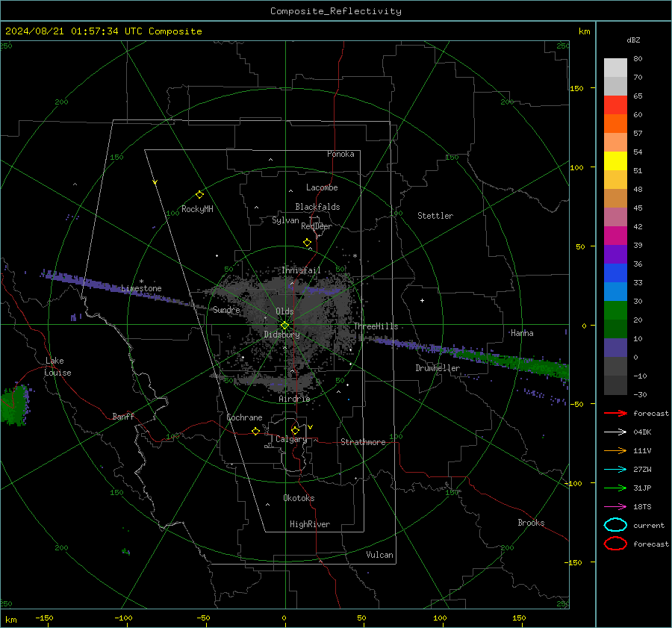This screenshot has width=672, height=628.
Task: Click the Brooks label on the map
Action: (531, 523)
